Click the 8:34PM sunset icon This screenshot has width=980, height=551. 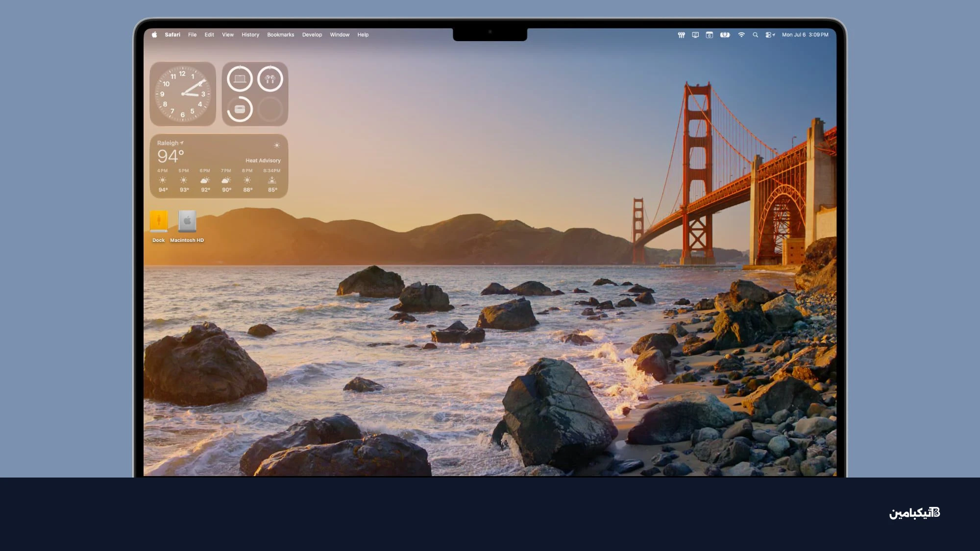(x=272, y=180)
